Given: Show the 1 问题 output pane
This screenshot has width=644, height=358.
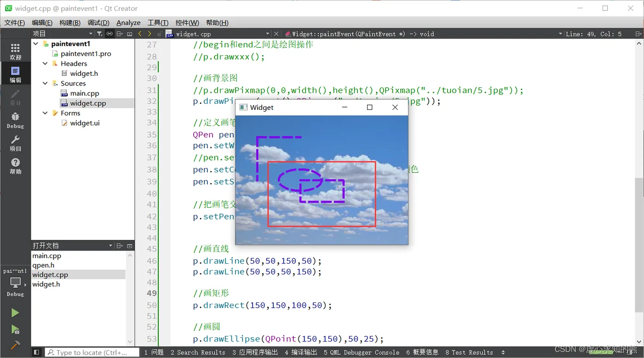Looking at the screenshot, I should 154,352.
